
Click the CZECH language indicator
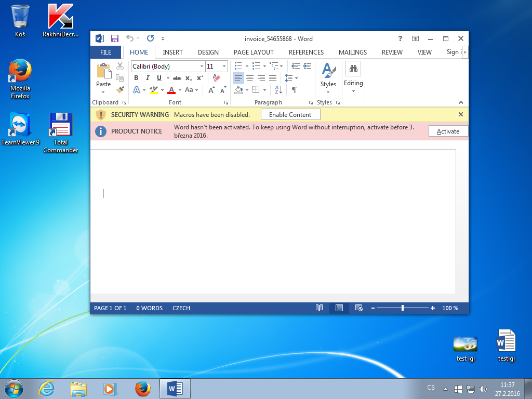(x=181, y=308)
